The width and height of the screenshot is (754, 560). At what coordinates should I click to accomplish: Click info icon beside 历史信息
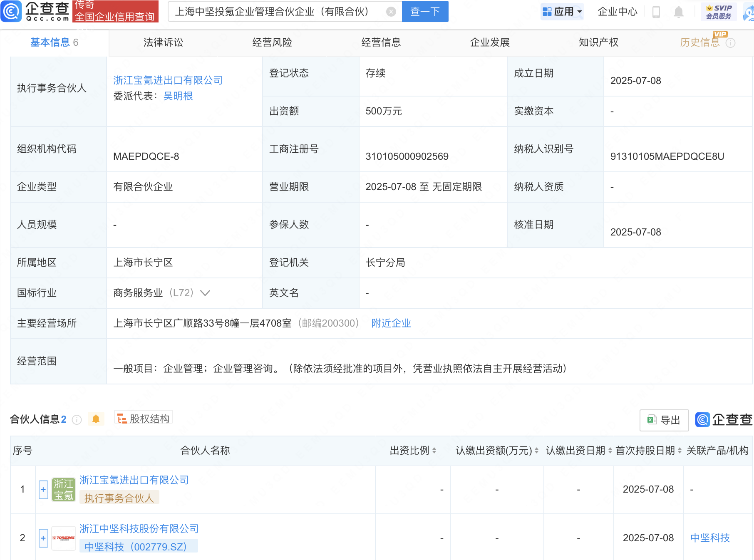730,43
